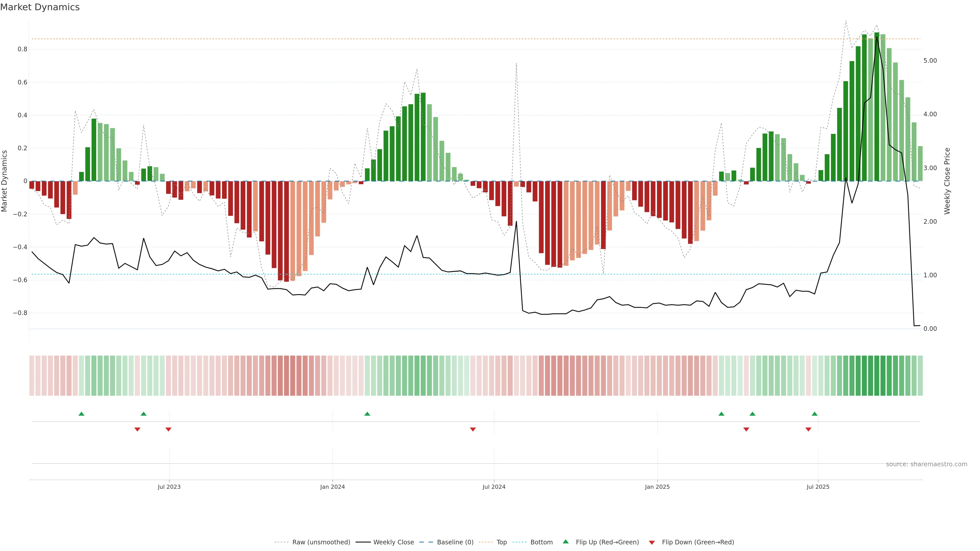980x551 pixels.
Task: Click the green triangle icon in the Flip Up legend entry
Action: (566, 542)
